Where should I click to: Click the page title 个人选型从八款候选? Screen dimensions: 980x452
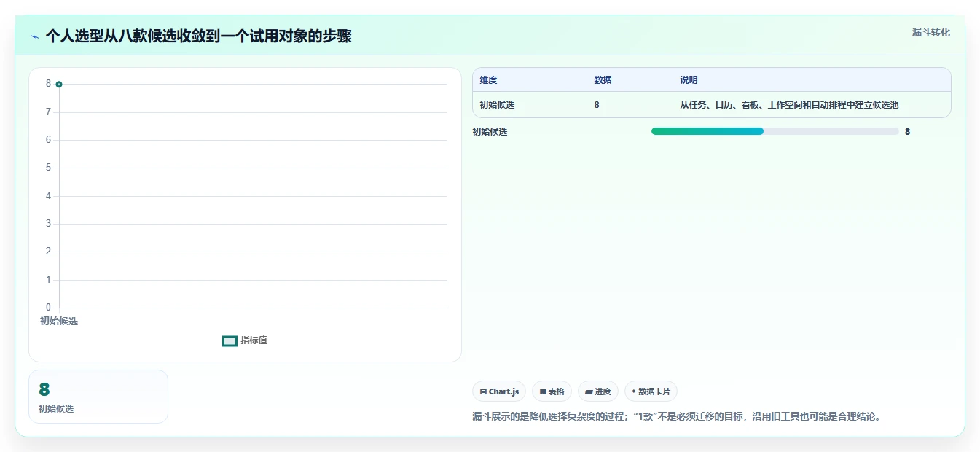pyautogui.click(x=198, y=36)
